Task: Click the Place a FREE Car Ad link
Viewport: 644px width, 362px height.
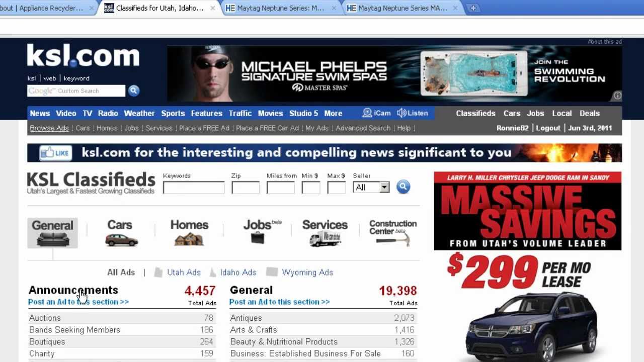Action: (268, 128)
